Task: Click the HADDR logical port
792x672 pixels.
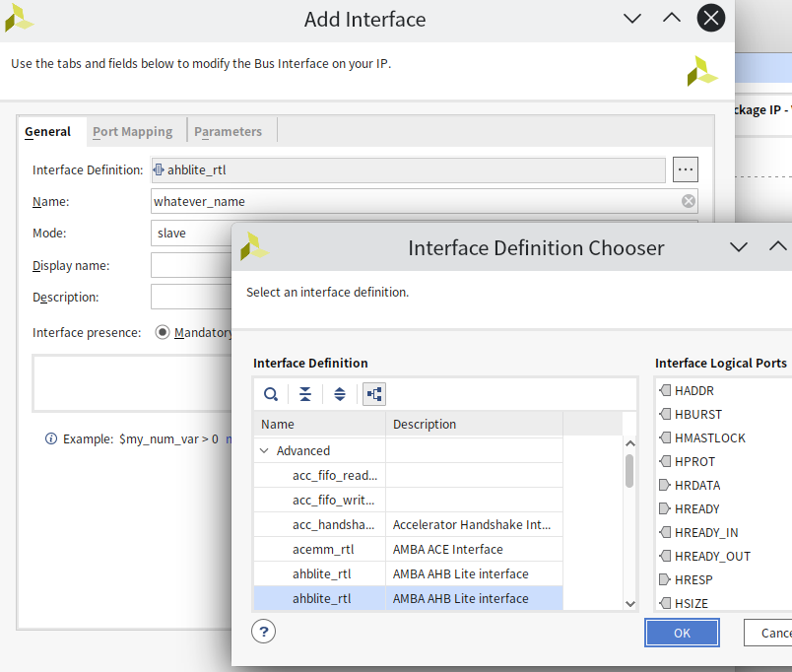Action: click(693, 391)
